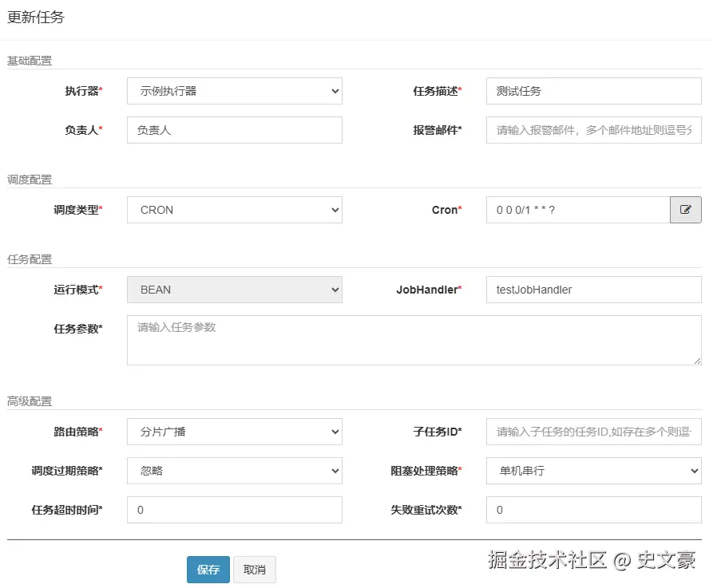713x588 pixels.
Task: Click the 取消 button
Action: [x=255, y=570]
